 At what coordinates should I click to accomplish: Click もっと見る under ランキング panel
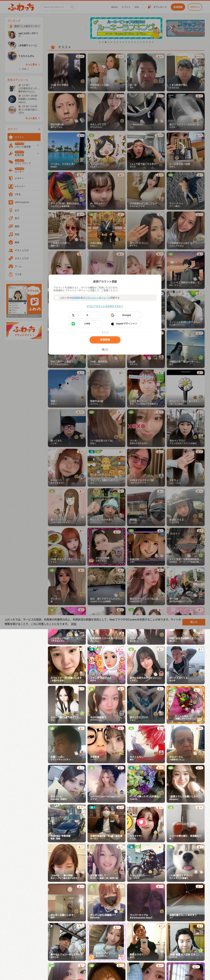(x=32, y=65)
